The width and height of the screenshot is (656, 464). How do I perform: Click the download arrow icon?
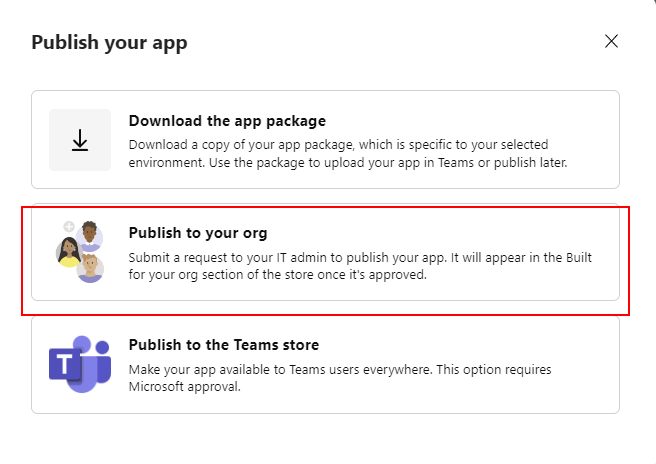point(80,141)
